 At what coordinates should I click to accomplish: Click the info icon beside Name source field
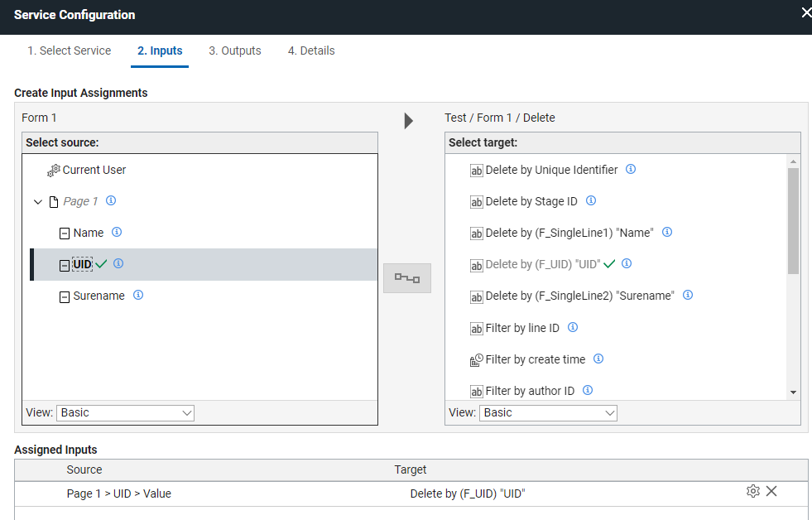[x=117, y=232]
